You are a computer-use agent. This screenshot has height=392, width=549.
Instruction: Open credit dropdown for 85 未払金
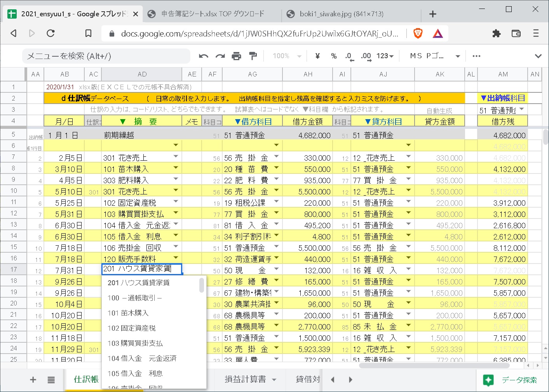[x=408, y=325]
